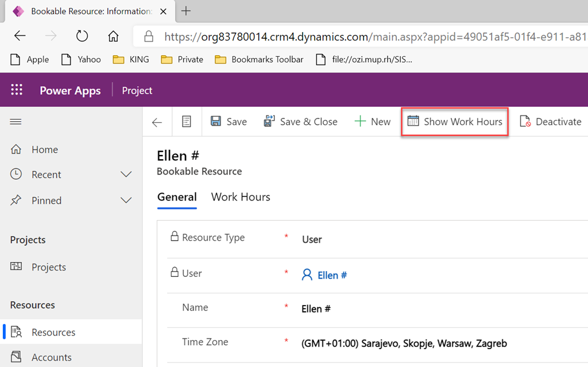
Task: Open a new browser tab
Action: 185,11
